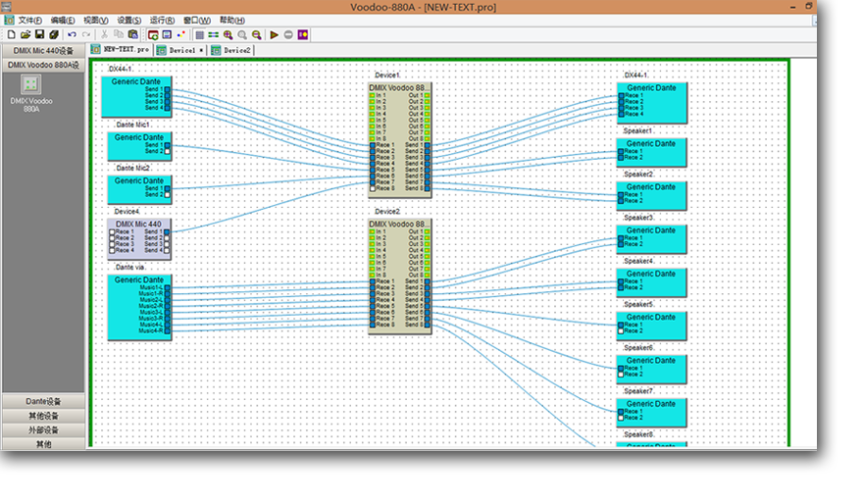The height and width of the screenshot is (504, 863).
Task: Zoom out of the canvas
Action: (x=257, y=34)
